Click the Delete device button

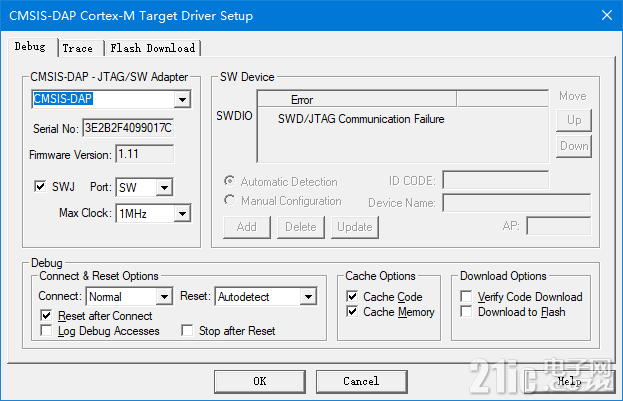tap(301, 227)
